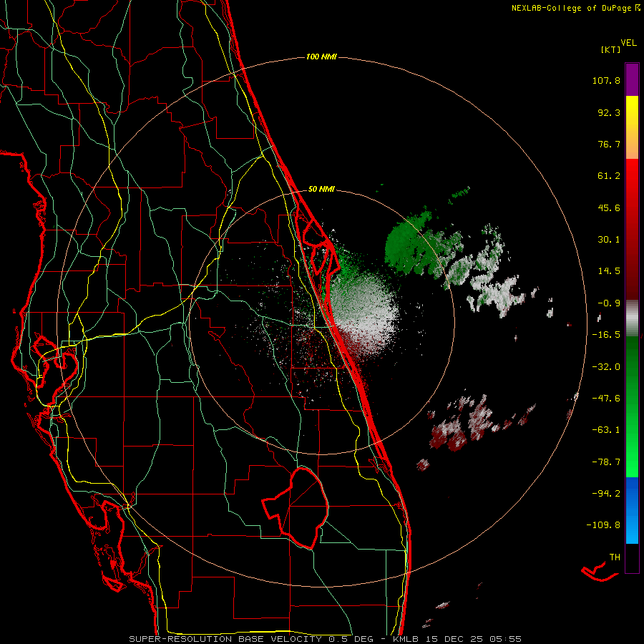
Task: Click the '100 NMI' range ring label
Action: pyautogui.click(x=321, y=57)
